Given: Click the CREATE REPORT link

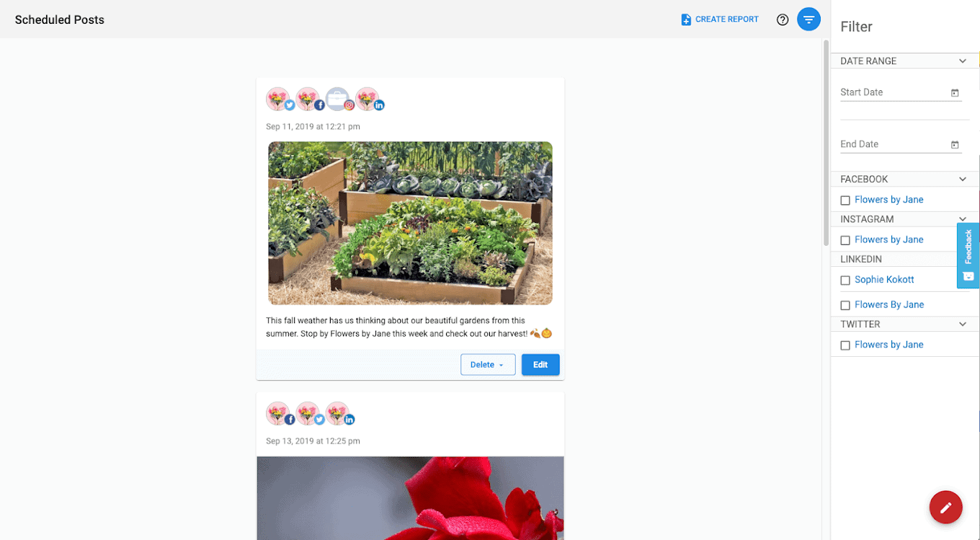Looking at the screenshot, I should pyautogui.click(x=720, y=19).
